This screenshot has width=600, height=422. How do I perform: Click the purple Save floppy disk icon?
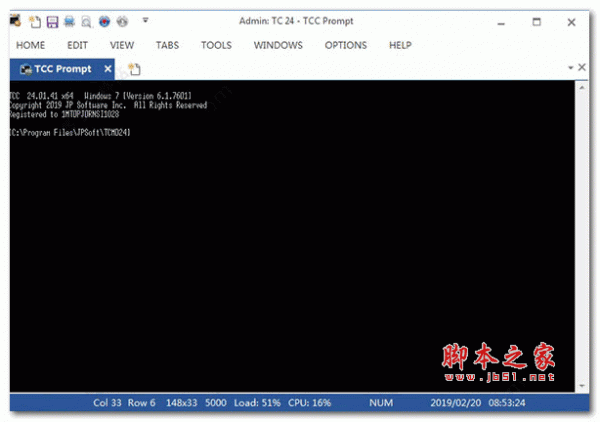[52, 22]
